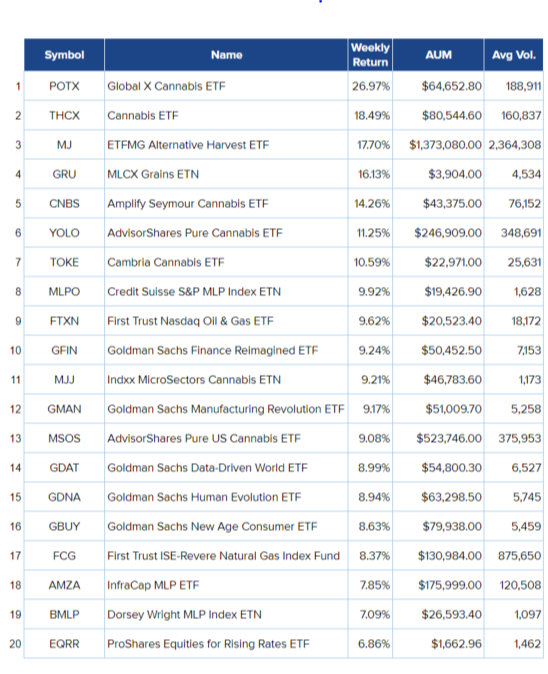Select the 375,953 average volume value
Screen dimensions: 548x674
tap(520, 438)
